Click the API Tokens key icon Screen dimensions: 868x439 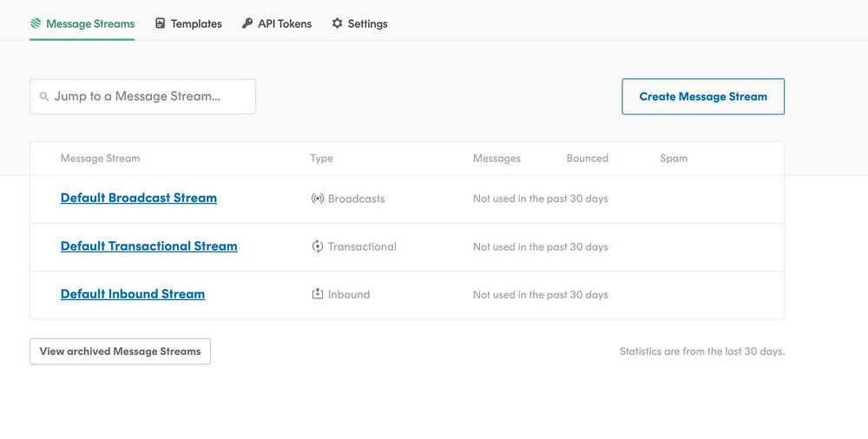[247, 23]
